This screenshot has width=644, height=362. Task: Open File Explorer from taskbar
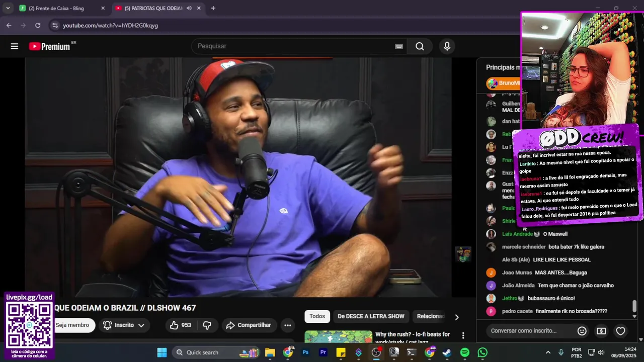coord(270,352)
